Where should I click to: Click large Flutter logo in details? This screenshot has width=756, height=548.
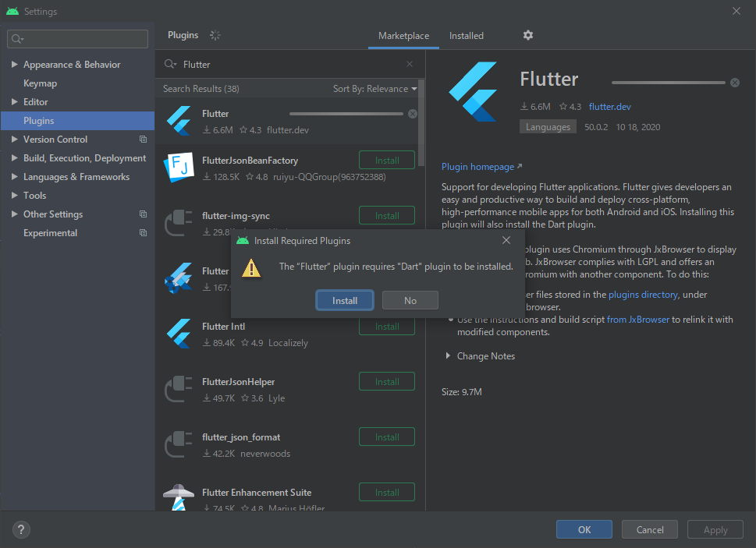474,91
